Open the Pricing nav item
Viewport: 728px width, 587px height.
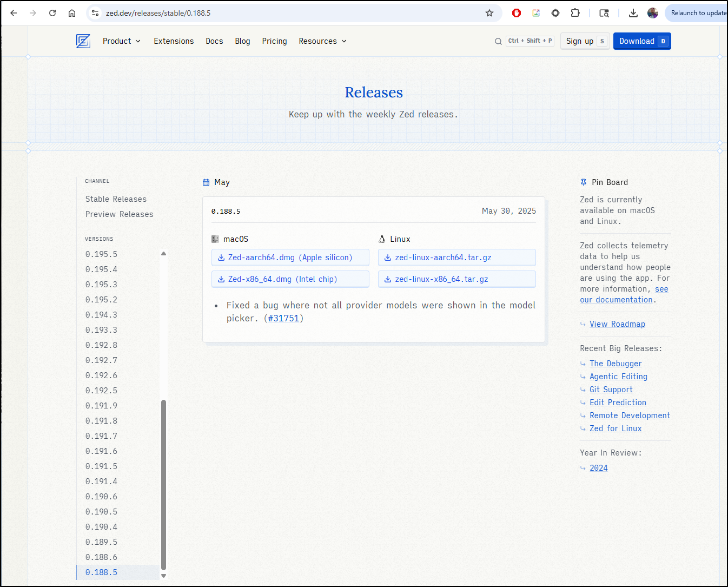(274, 41)
